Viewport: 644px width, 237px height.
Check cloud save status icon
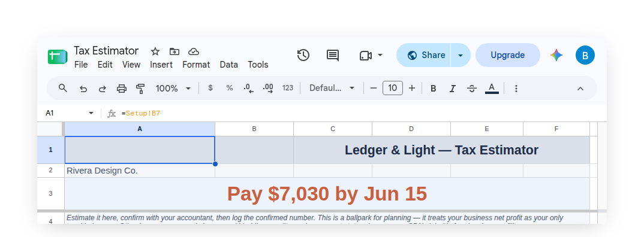[x=194, y=51]
